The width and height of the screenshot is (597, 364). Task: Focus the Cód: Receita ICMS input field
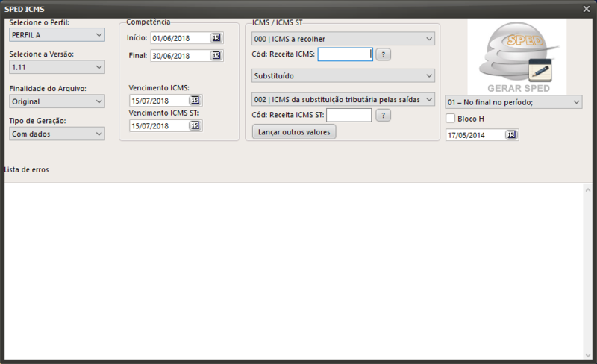[x=346, y=54]
